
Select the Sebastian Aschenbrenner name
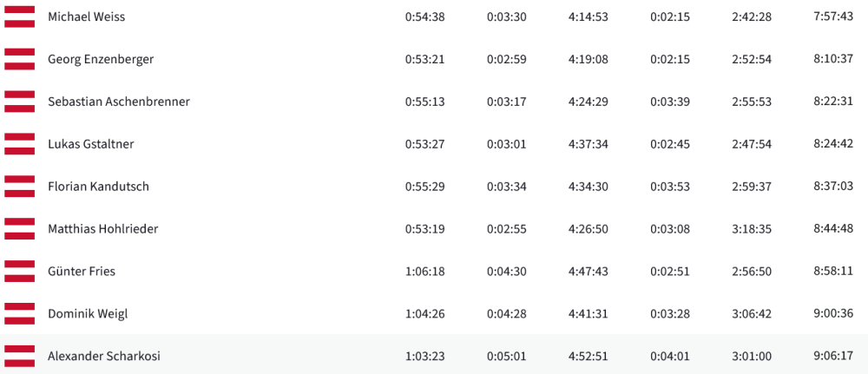[119, 102]
